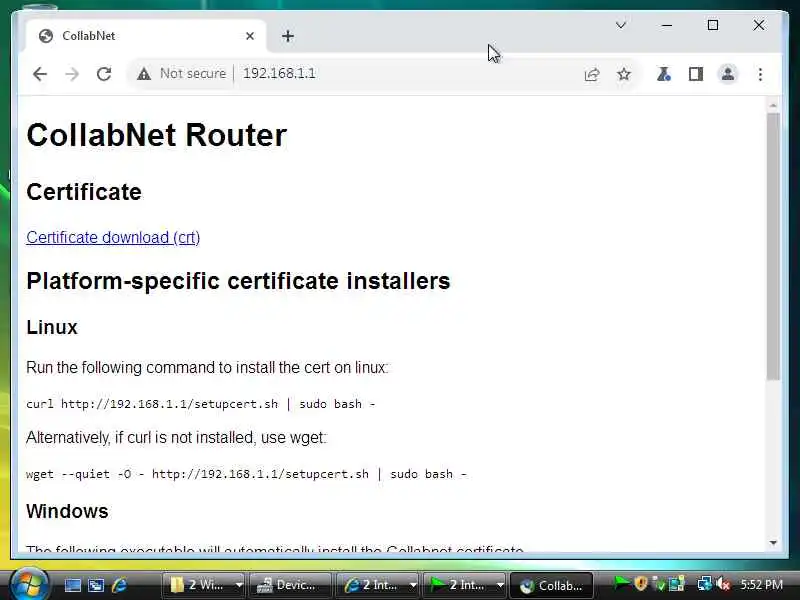Click Show Desktop quick launch icon
800x600 pixels.
coord(72,585)
